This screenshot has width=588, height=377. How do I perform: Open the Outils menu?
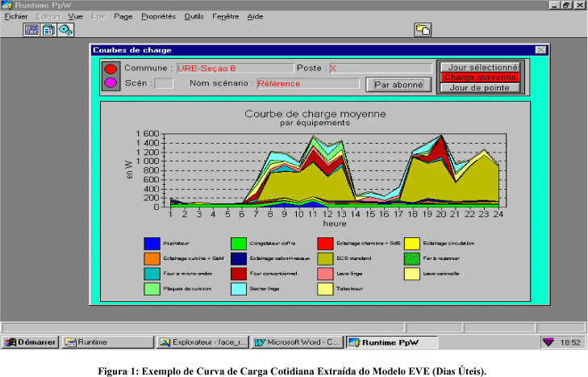coord(194,16)
